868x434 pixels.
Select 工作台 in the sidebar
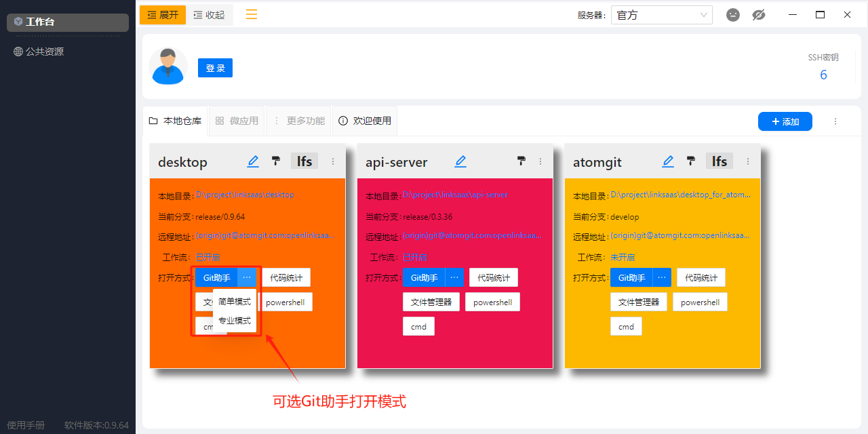(68, 22)
